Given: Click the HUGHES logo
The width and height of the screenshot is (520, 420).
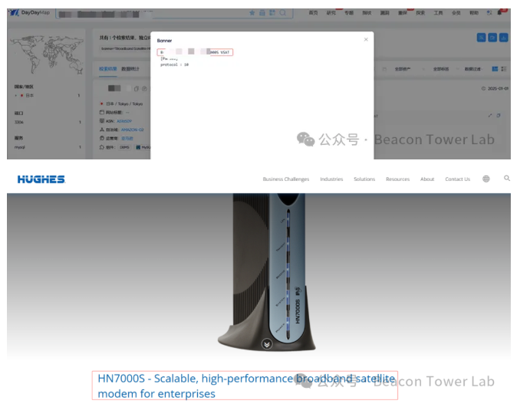Looking at the screenshot, I should click(x=41, y=179).
